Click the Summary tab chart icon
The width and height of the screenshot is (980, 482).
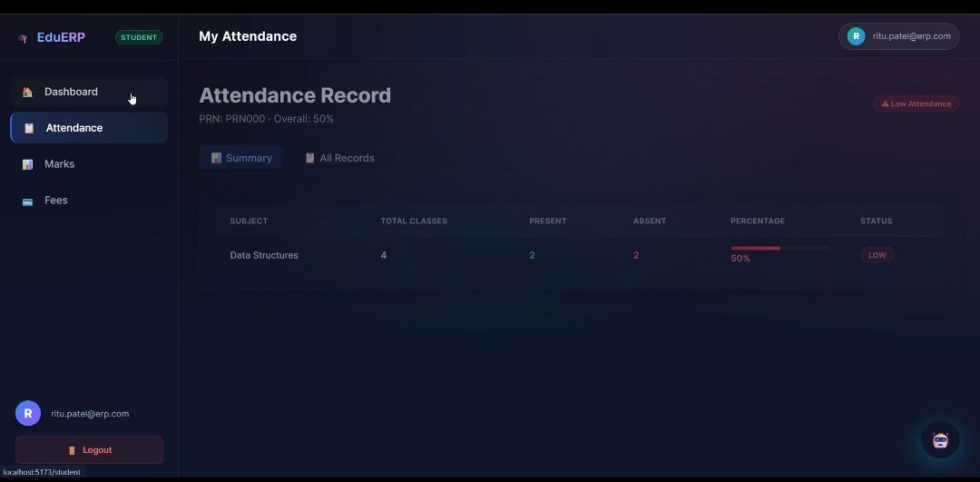pos(216,158)
